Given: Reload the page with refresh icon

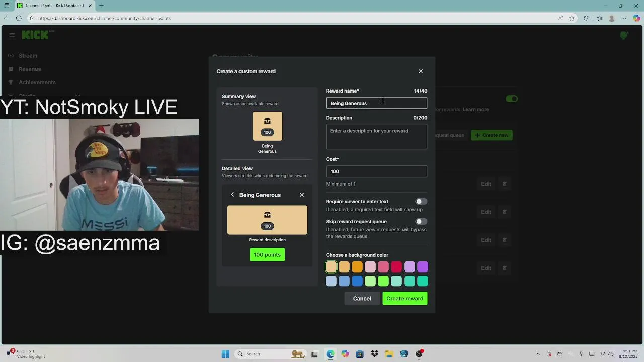Looking at the screenshot, I should coord(19,18).
